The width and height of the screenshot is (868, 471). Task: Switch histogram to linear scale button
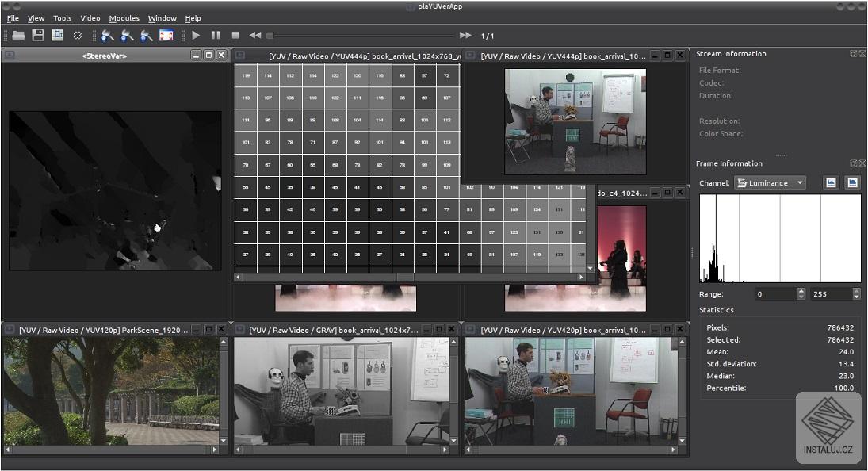point(831,182)
